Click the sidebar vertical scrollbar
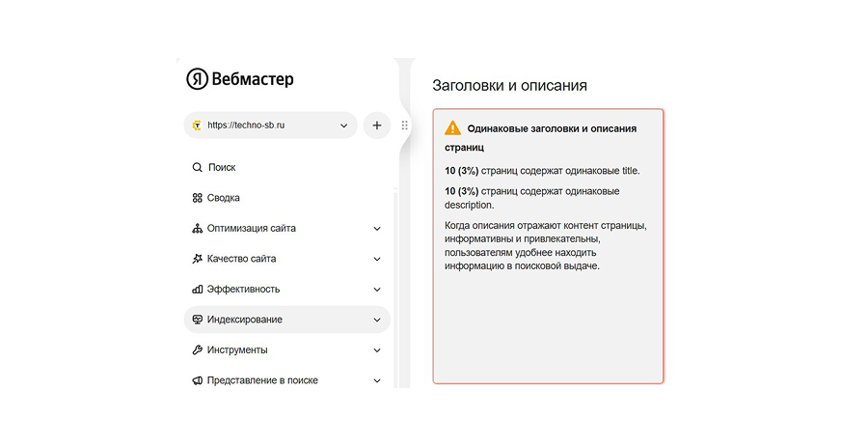Image resolution: width=868 pixels, height=446 pixels. pyautogui.click(x=395, y=290)
